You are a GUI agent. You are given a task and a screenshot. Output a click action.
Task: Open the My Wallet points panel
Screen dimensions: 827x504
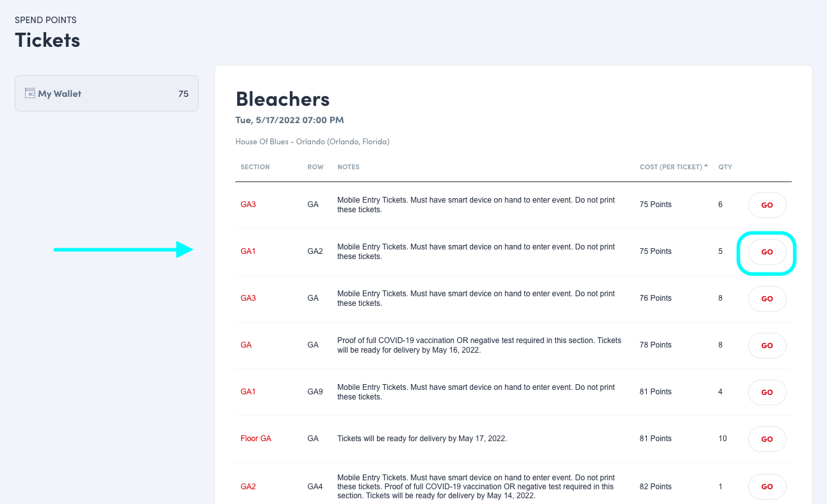(106, 94)
